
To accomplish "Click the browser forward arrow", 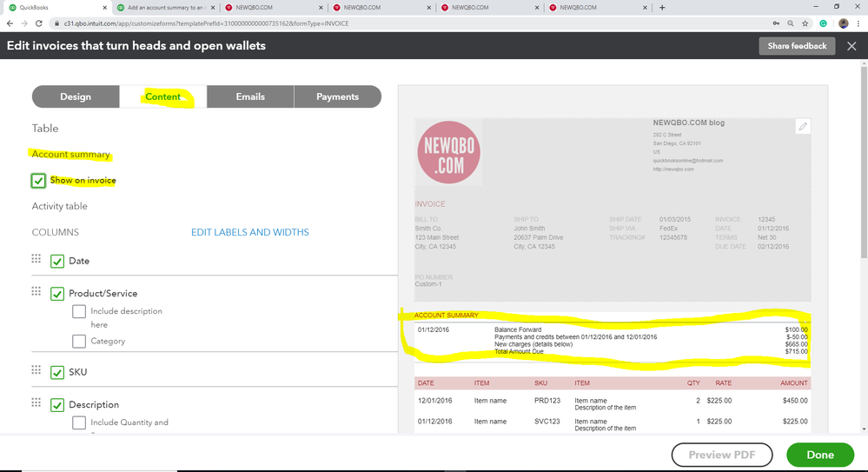I will pos(24,23).
